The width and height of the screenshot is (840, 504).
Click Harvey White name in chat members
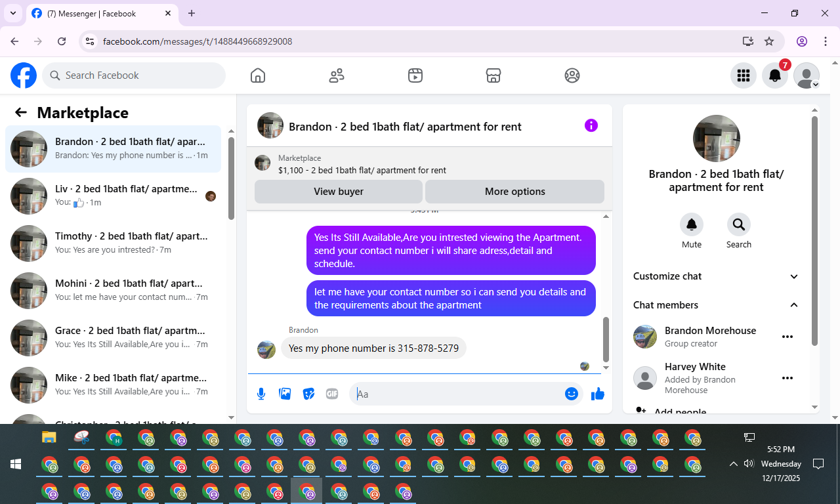(695, 367)
